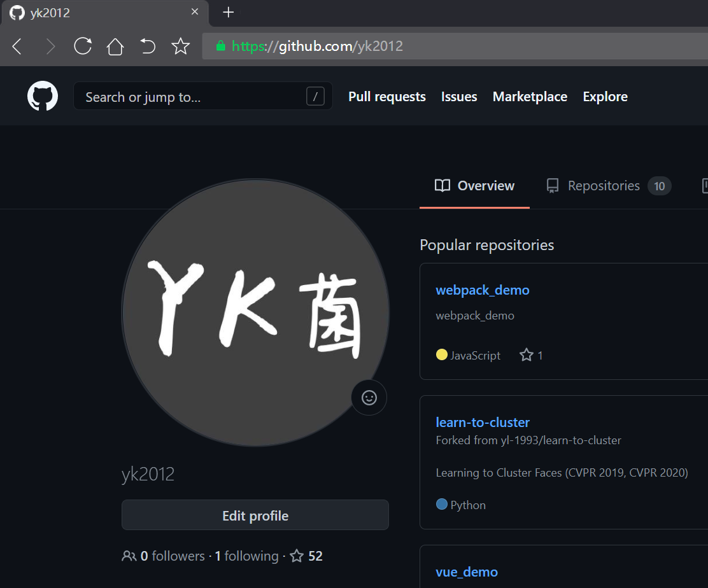Switch to the Repositories profile tab
This screenshot has height=588, width=708.
[609, 185]
